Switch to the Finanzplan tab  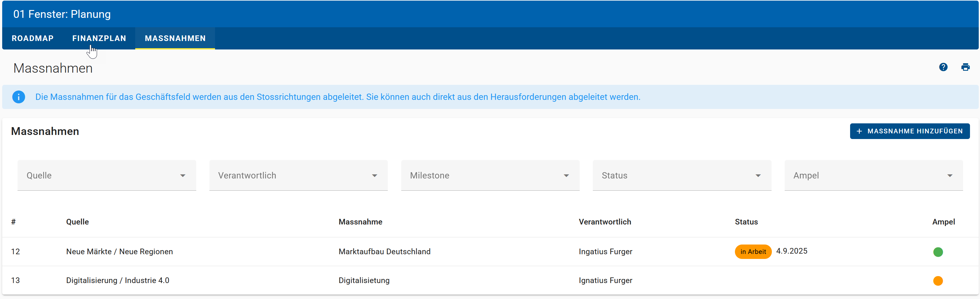(99, 39)
